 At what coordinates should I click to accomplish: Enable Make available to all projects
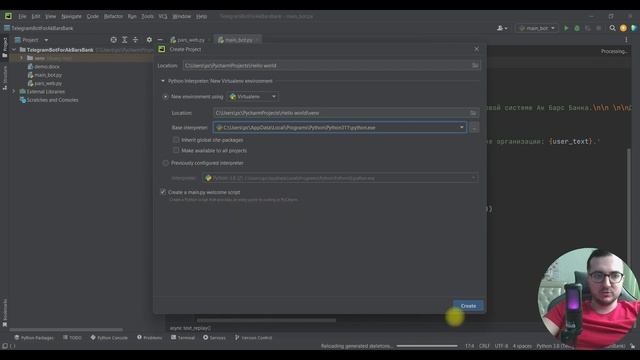pos(176,150)
